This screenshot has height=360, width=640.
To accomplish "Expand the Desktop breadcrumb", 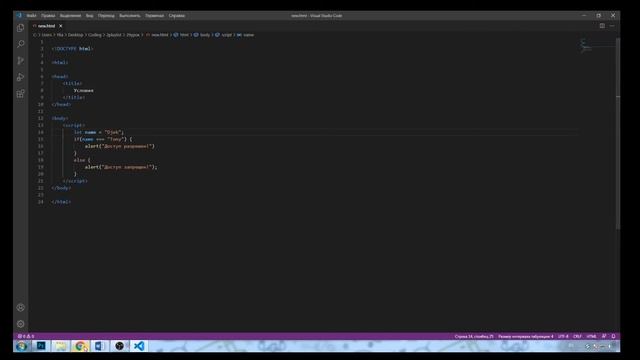I will [76, 35].
